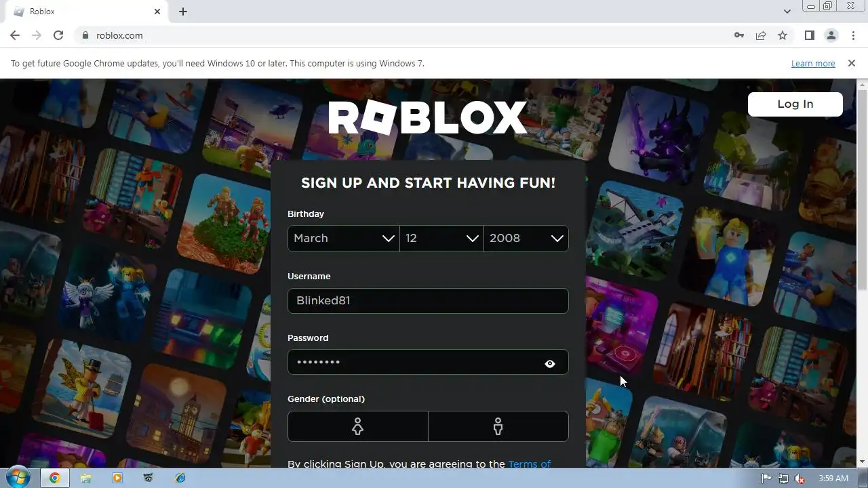Open the birthday day dropdown showing 12

tap(441, 239)
